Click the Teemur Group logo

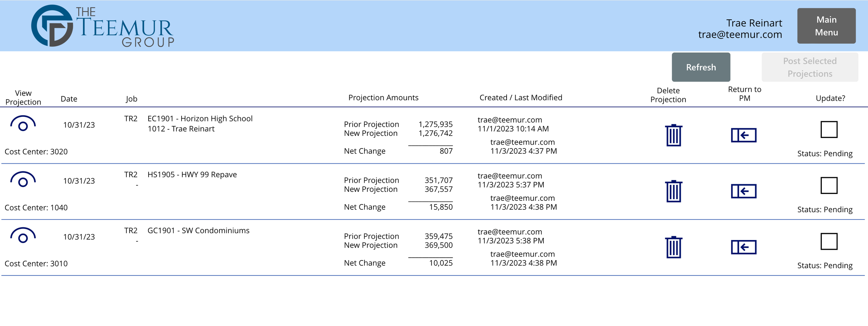pyautogui.click(x=103, y=26)
